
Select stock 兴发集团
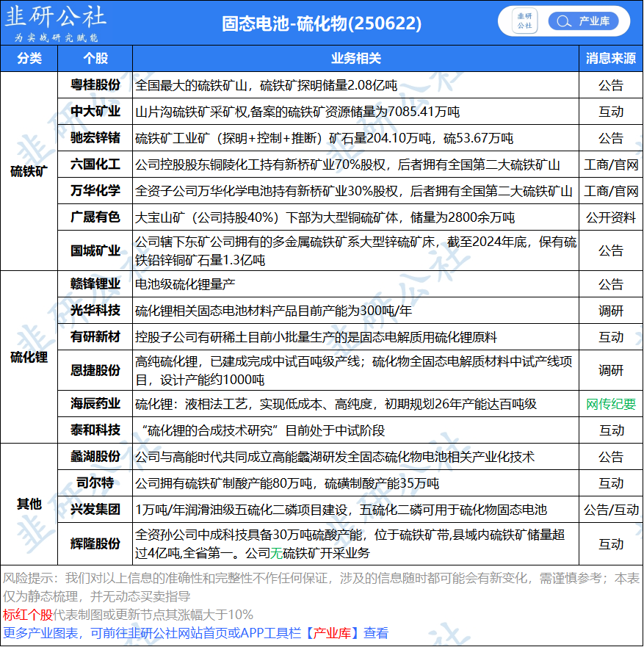tap(95, 509)
